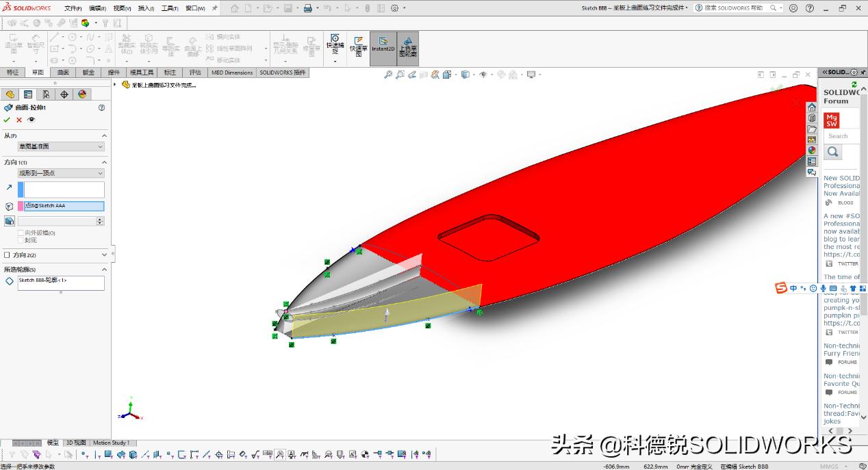Toggle the detailed preview eye icon
Image resolution: width=868 pixels, height=470 pixels.
[x=31, y=120]
